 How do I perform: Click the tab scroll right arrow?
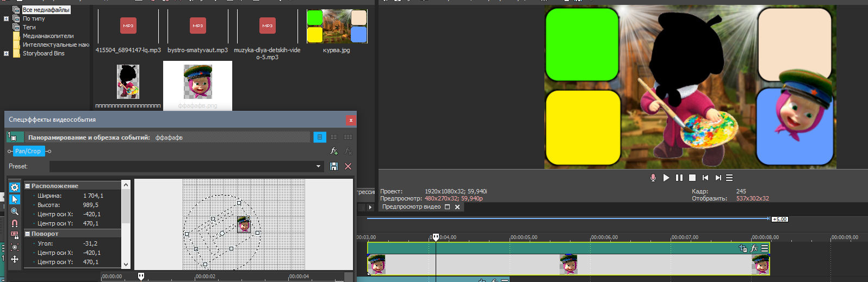click(x=370, y=207)
